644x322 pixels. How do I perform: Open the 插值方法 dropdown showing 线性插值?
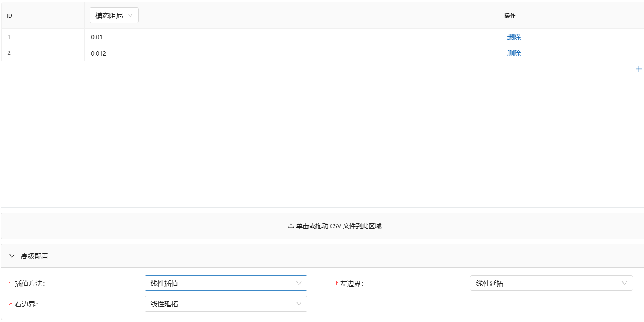(226, 283)
